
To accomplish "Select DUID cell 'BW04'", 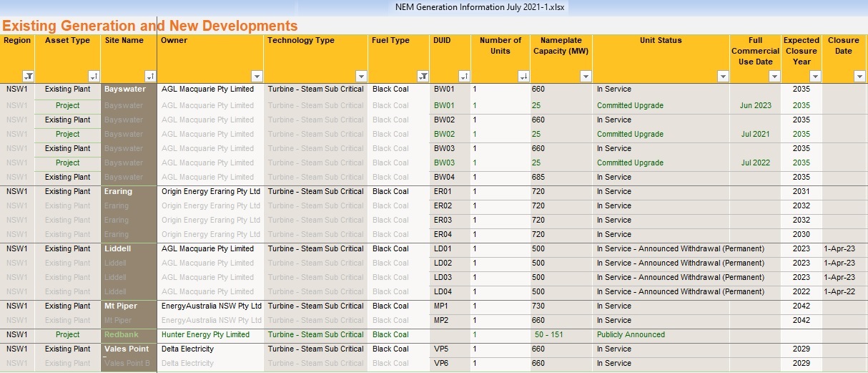I will tap(450, 177).
